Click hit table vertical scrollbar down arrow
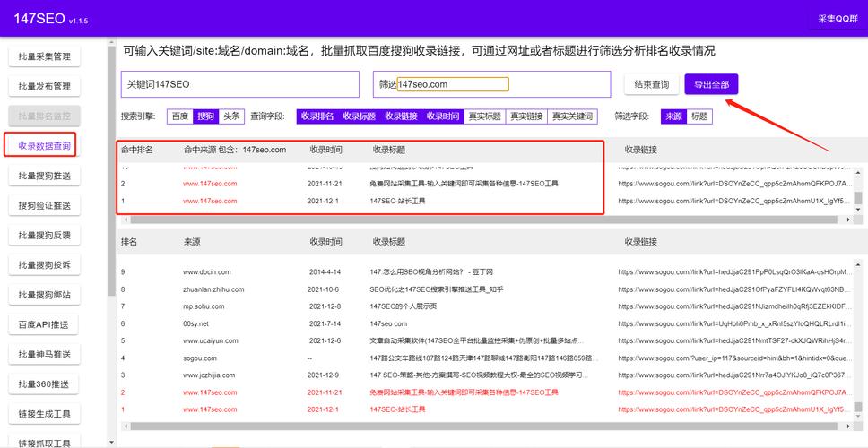The image size is (868, 448). pos(859,210)
